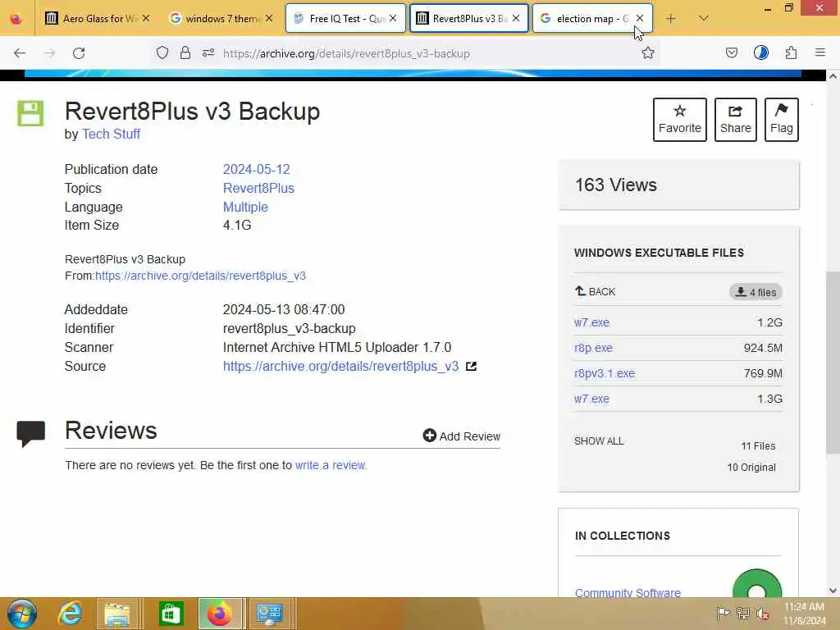Click the Reviews speech bubble icon
Viewport: 840px width, 630px height.
(30, 433)
